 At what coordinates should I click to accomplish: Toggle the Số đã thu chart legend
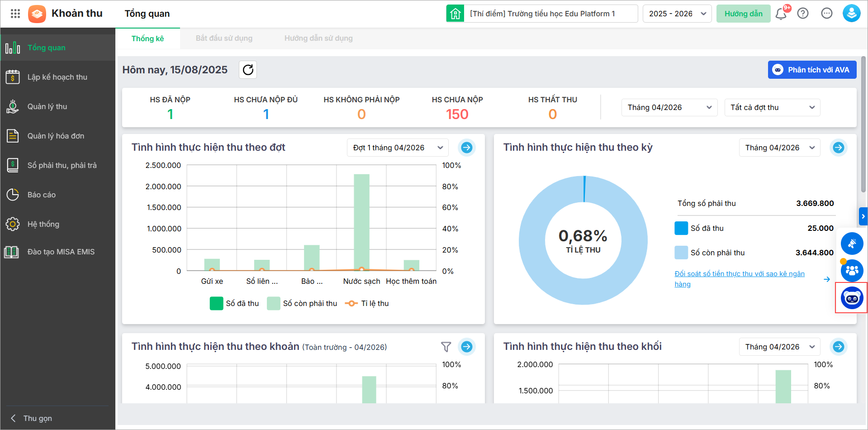tap(235, 303)
